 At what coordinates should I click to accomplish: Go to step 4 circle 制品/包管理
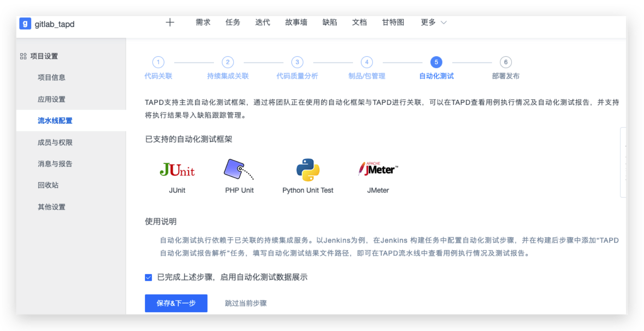(x=367, y=62)
